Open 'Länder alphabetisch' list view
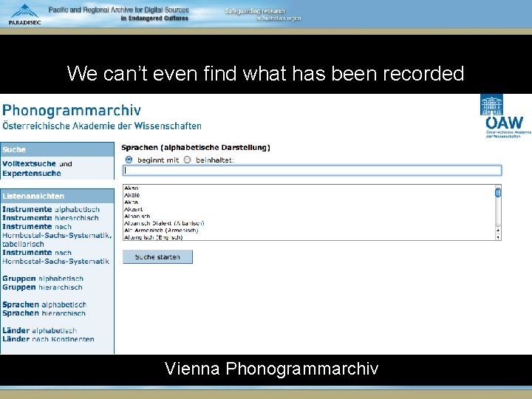The image size is (532, 399). point(40,330)
